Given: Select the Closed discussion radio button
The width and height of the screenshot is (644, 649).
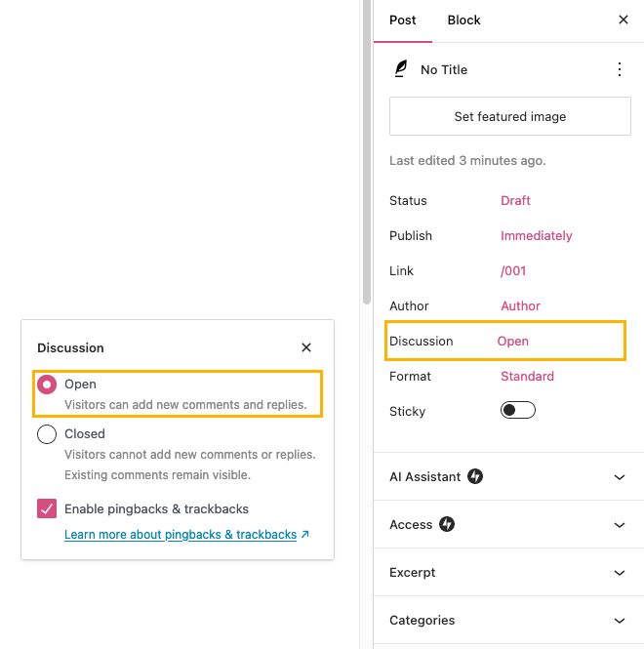Looking at the screenshot, I should click(47, 434).
